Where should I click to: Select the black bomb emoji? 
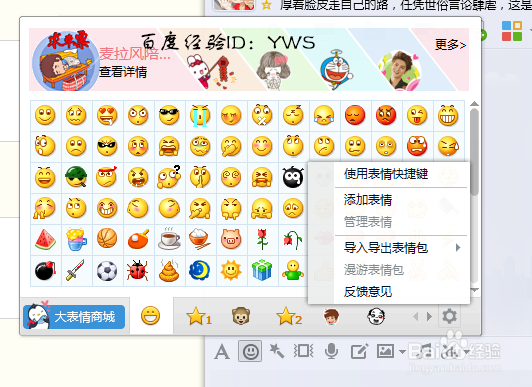[45, 270]
